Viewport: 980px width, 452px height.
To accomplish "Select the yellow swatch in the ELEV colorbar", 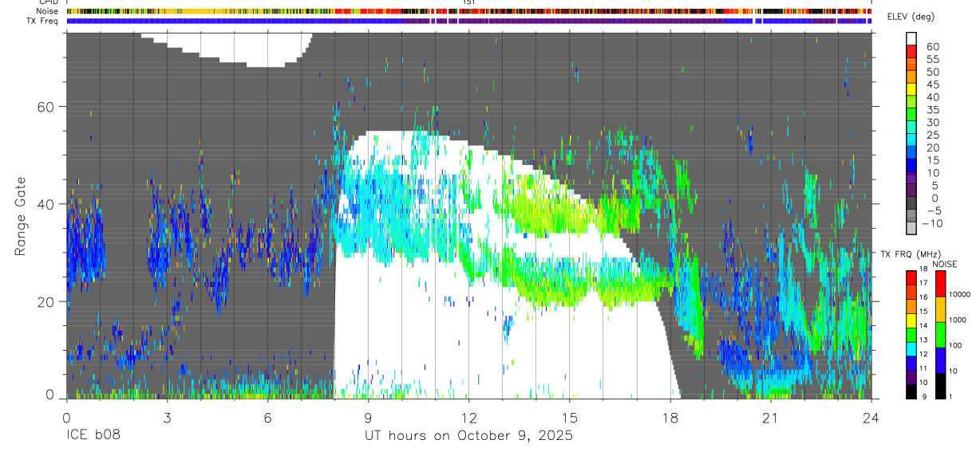I will (911, 88).
